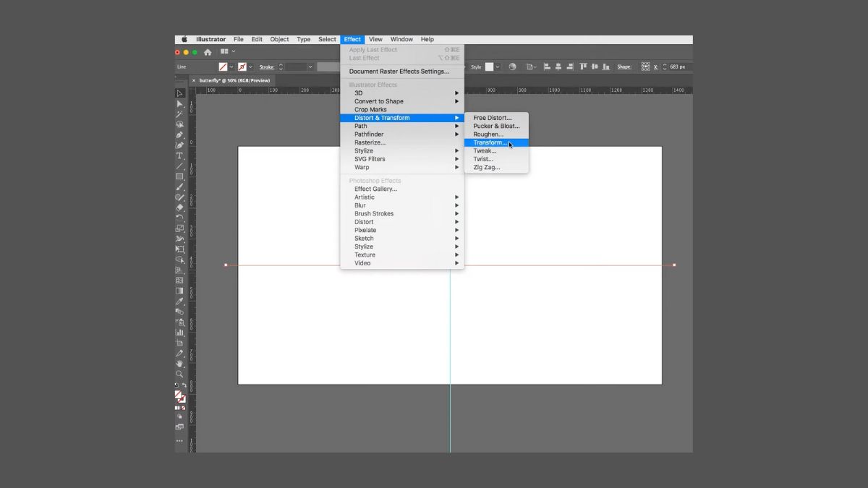Click Vertical Align Center icon
Screen dimensions: 868x488
click(x=595, y=67)
